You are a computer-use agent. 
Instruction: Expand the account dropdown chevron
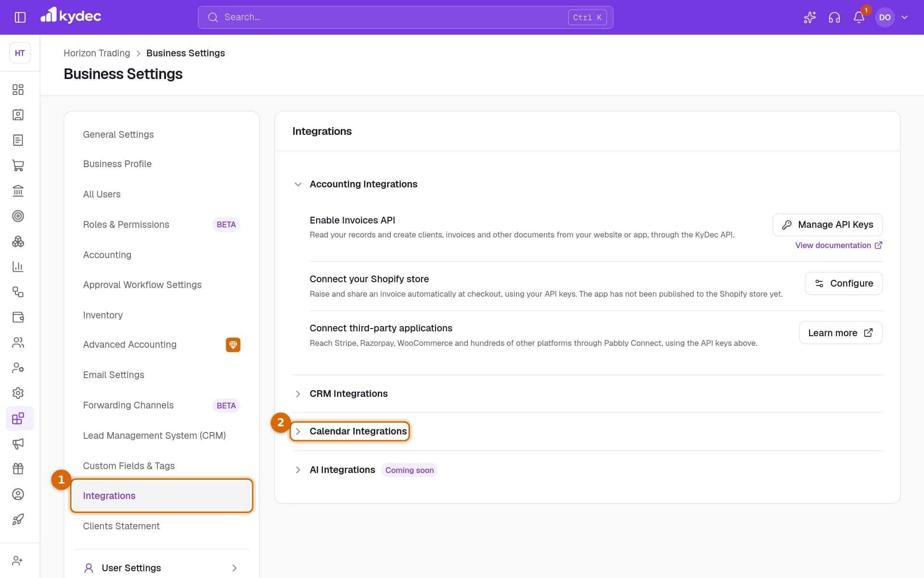pyautogui.click(x=904, y=17)
